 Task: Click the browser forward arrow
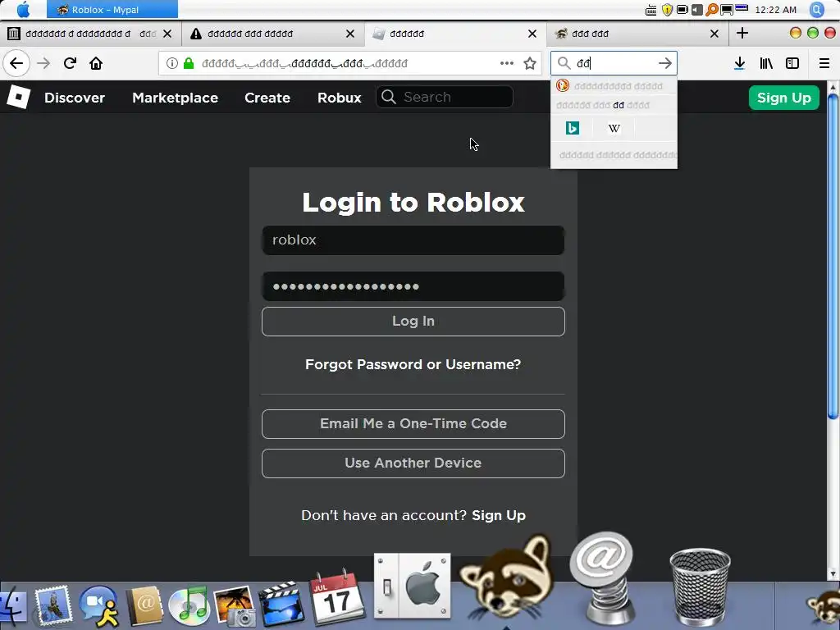tap(43, 63)
